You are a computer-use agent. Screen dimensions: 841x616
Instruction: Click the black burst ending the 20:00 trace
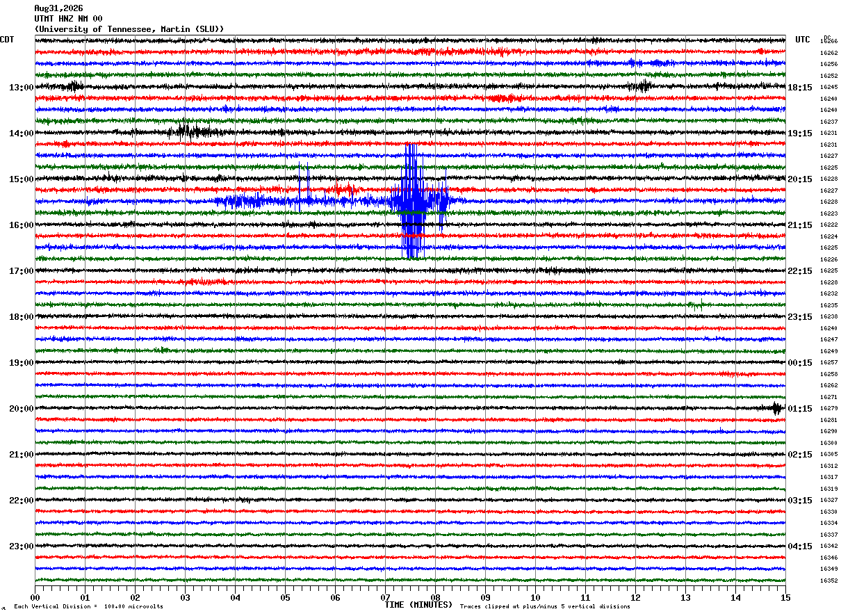click(x=776, y=408)
